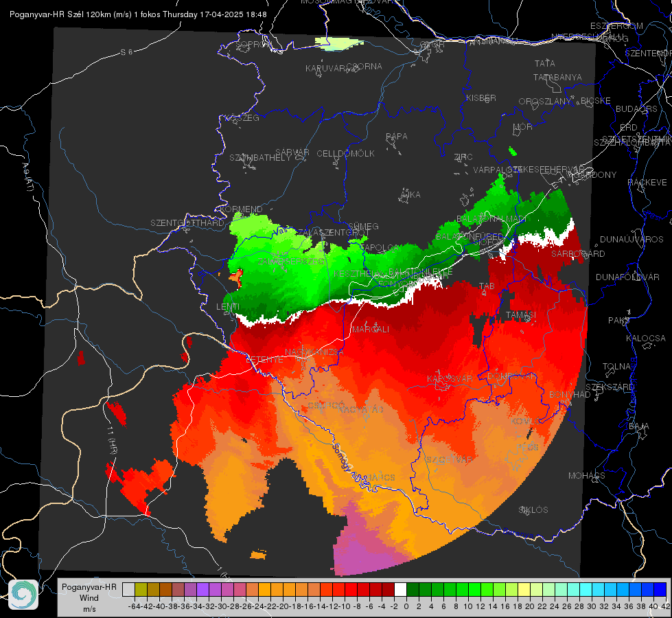Click the CELLDOMOLK city label

coord(346,154)
